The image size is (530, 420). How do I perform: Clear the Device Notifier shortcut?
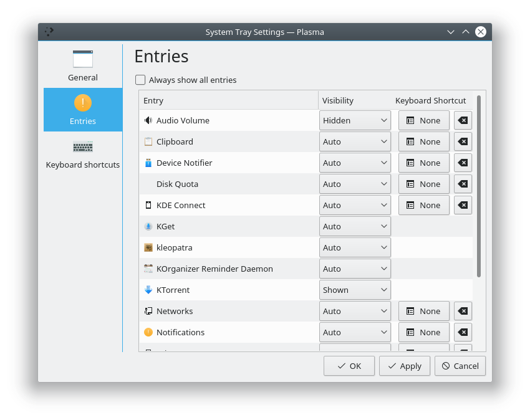point(463,163)
